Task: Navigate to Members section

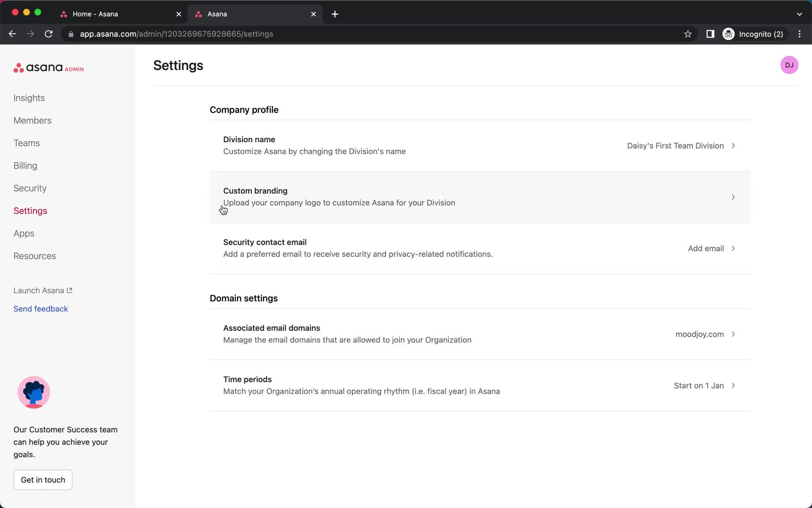Action: 32,120
